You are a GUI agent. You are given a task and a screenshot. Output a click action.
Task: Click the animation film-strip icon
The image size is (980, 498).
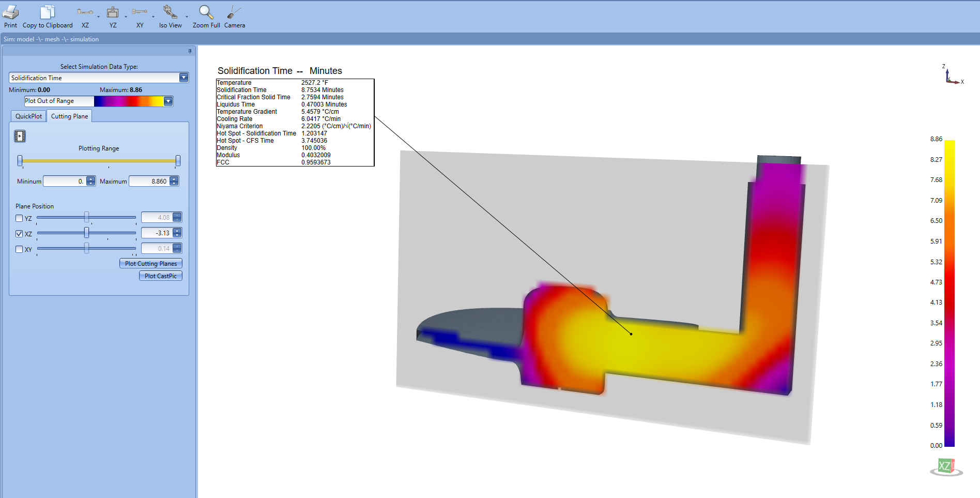tap(20, 136)
